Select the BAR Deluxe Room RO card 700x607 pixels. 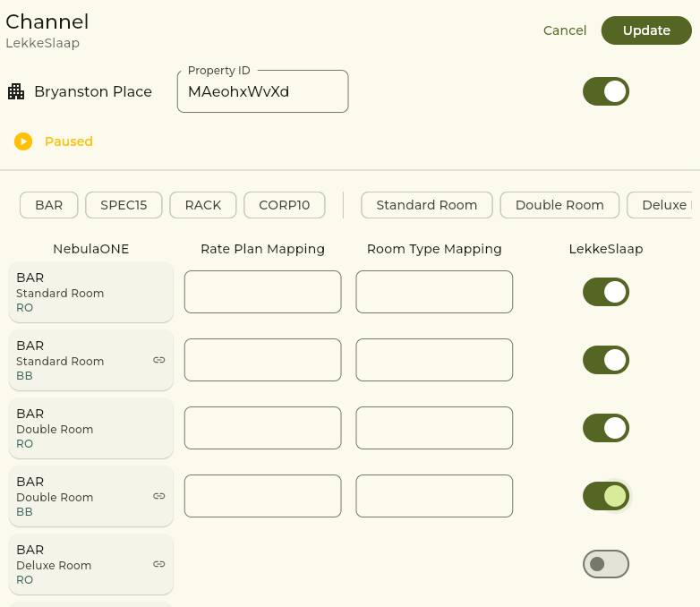click(91, 564)
